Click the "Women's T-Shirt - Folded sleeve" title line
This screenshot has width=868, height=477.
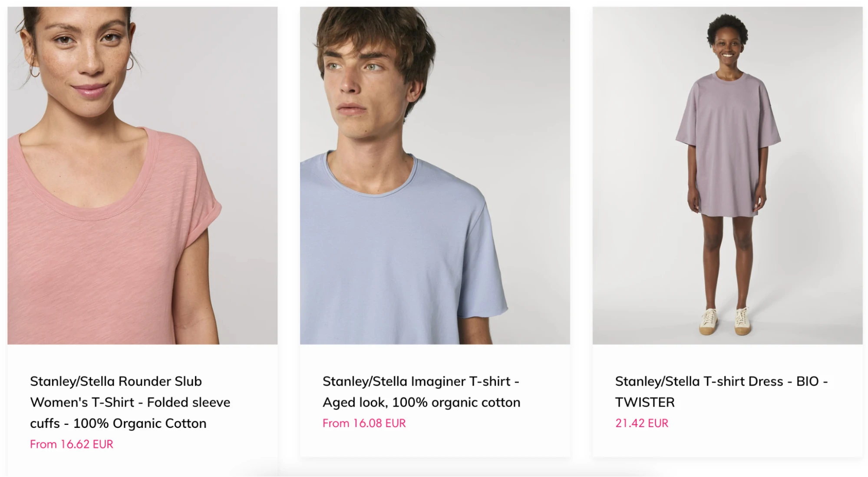[130, 402]
